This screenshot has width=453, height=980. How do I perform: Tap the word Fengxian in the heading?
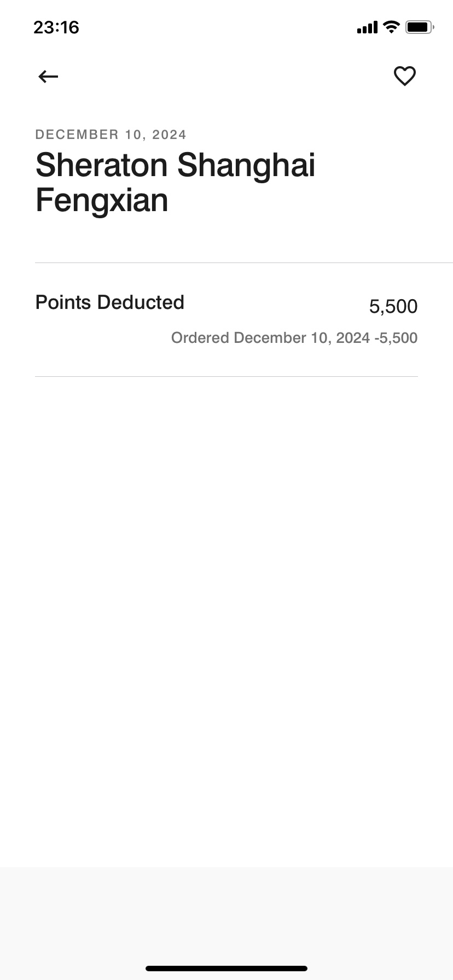pyautogui.click(x=102, y=200)
